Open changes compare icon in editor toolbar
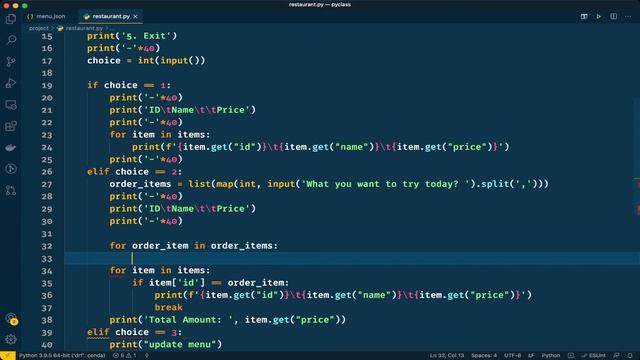Image resolution: width=640 pixels, height=360 pixels. click(x=584, y=16)
